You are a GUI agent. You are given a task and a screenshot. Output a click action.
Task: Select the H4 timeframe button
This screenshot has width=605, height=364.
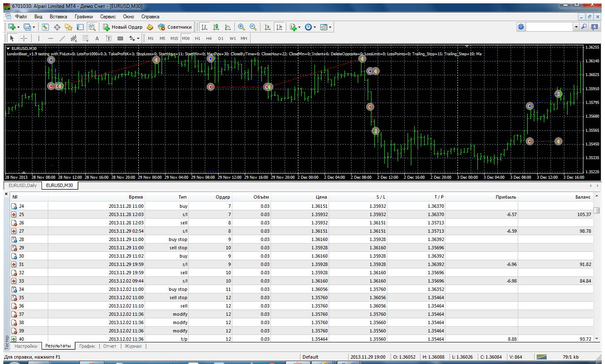click(x=209, y=38)
